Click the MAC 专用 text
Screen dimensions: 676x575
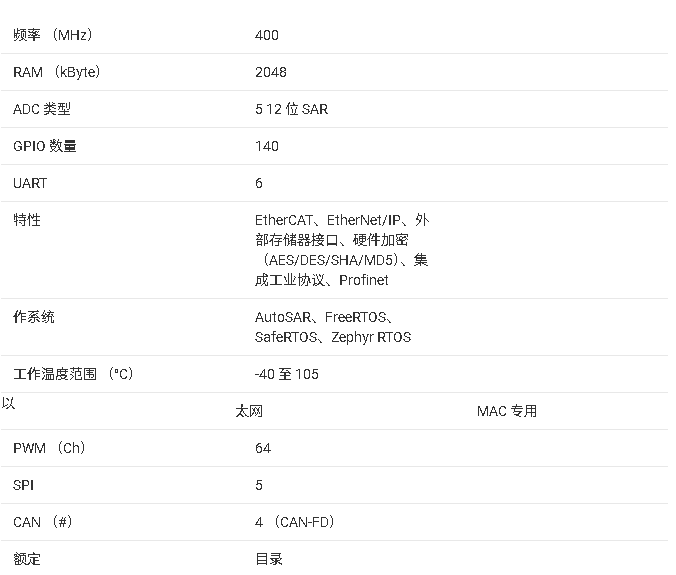pos(507,411)
